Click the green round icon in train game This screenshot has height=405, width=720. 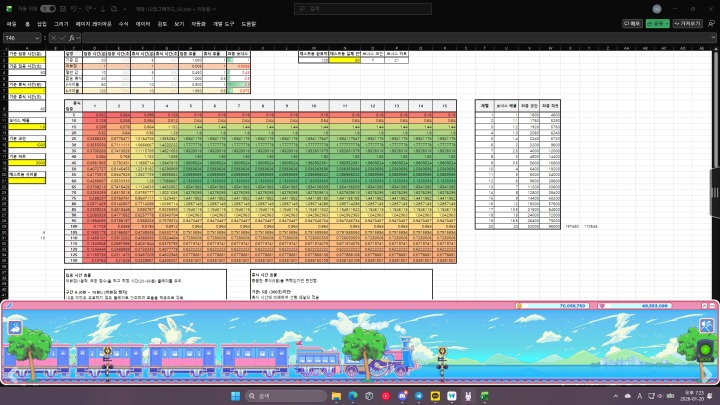tap(707, 350)
